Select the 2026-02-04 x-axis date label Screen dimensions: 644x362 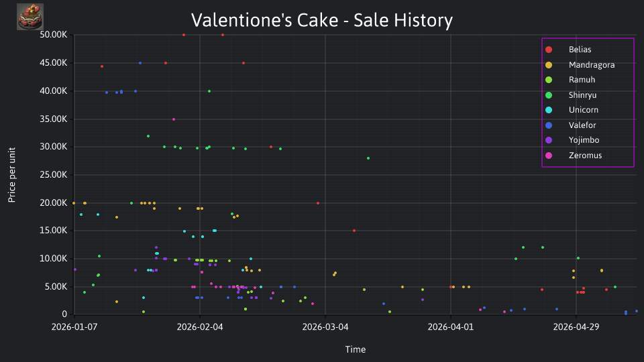[x=200, y=327]
